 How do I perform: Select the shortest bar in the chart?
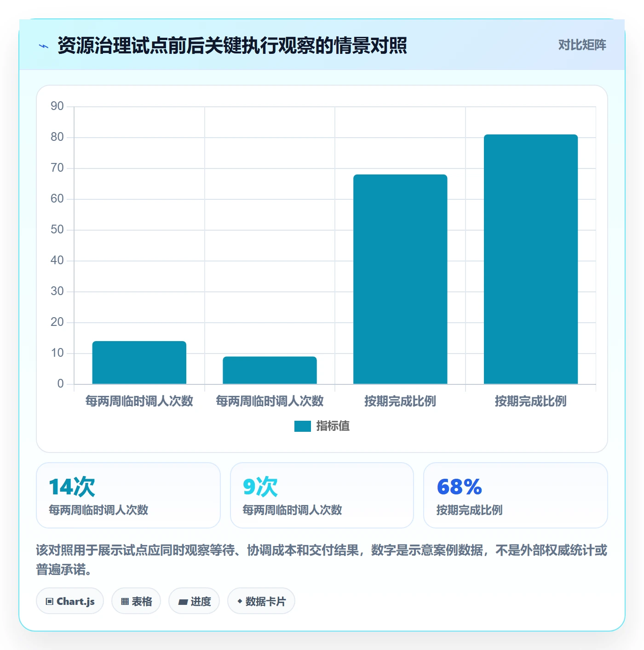click(270, 370)
